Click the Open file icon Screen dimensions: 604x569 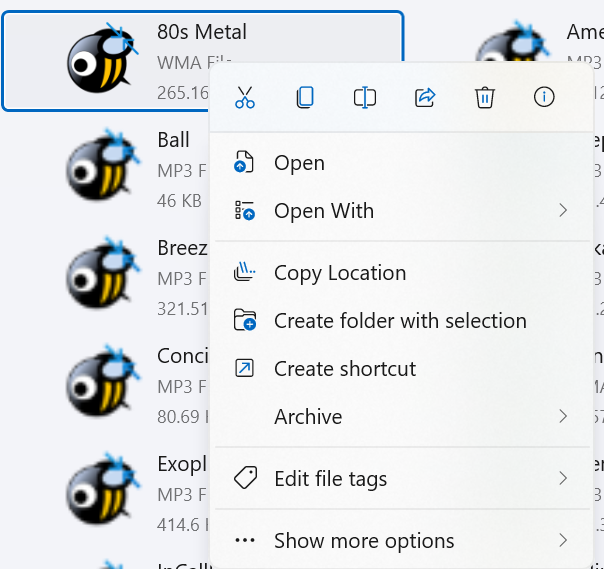coord(244,162)
